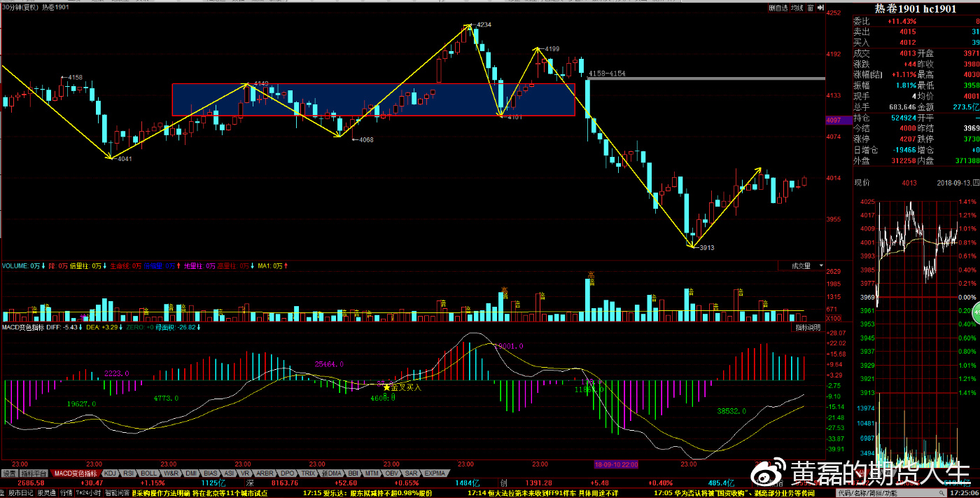
Task: Switch to the MTM indicator tab
Action: point(372,473)
